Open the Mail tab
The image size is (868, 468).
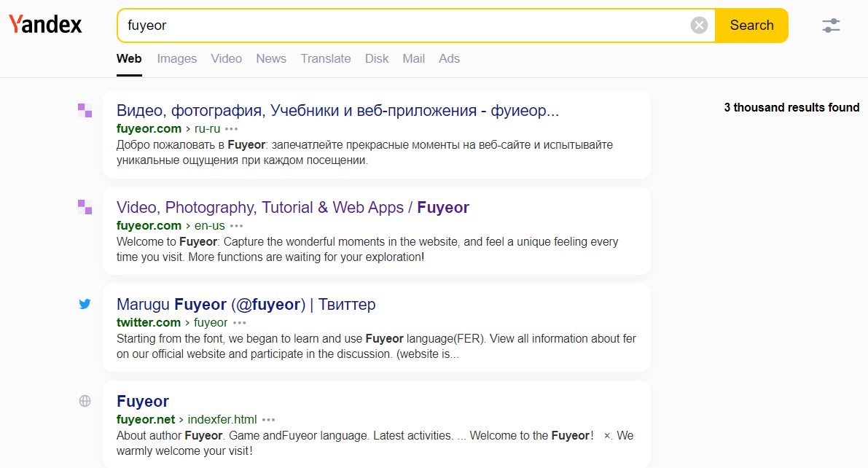click(413, 59)
